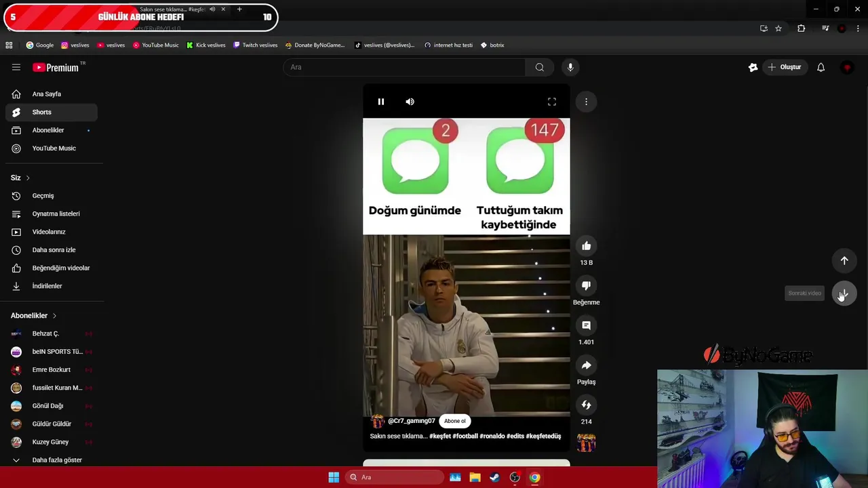Click the search magnifier button
The width and height of the screenshot is (868, 488).
coord(539,67)
